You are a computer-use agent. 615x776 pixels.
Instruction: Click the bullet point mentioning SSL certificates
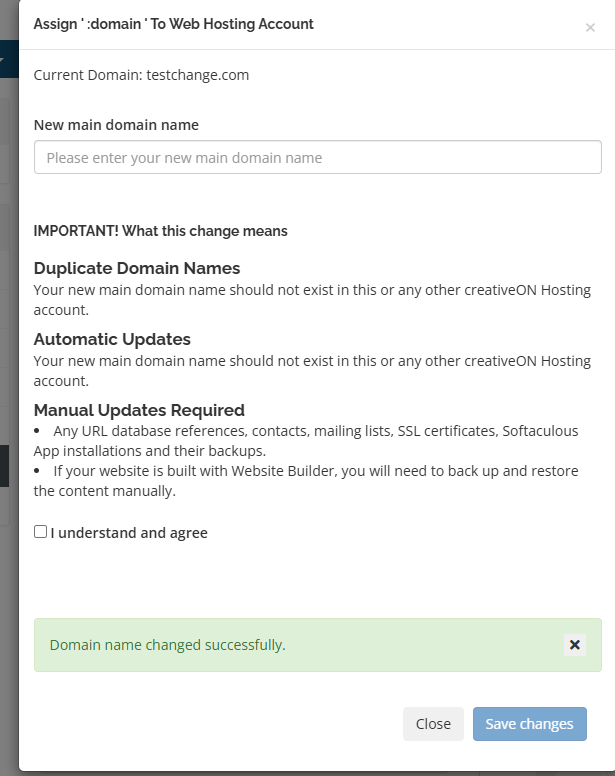[310, 439]
